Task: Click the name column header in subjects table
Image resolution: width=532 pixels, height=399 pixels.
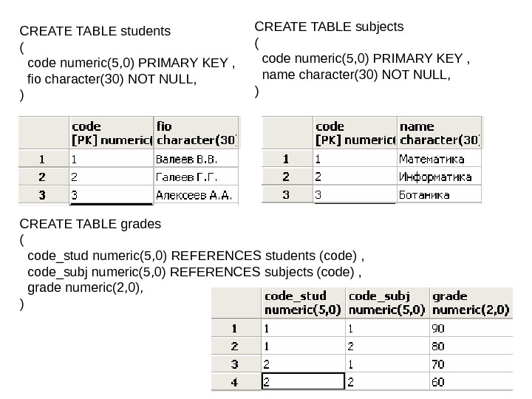Action: 439,132
